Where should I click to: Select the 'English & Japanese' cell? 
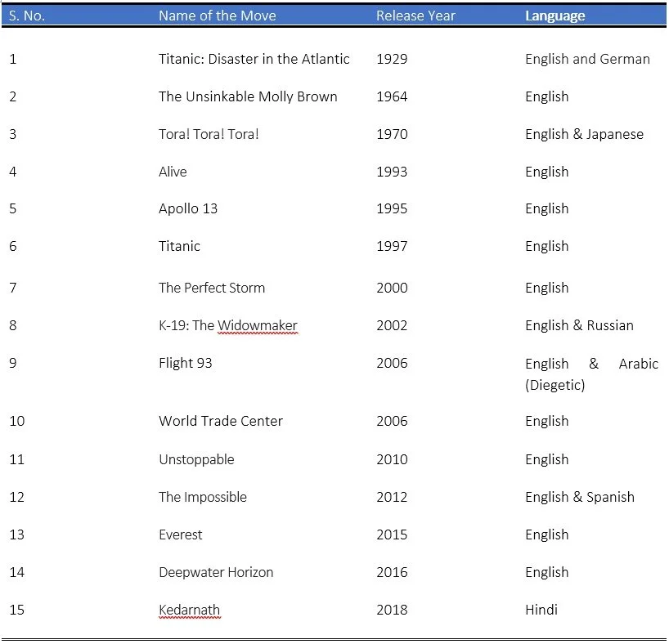click(584, 134)
